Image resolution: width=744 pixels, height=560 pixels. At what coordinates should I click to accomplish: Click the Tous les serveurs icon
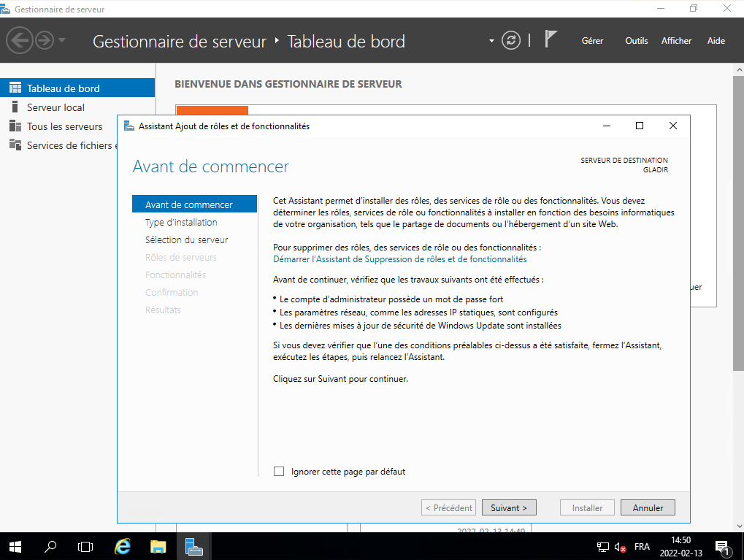click(15, 126)
